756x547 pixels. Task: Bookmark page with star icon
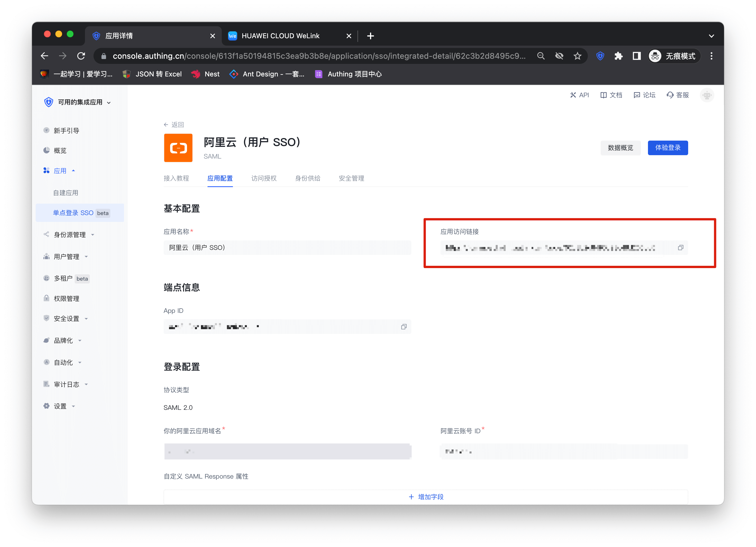pos(577,56)
